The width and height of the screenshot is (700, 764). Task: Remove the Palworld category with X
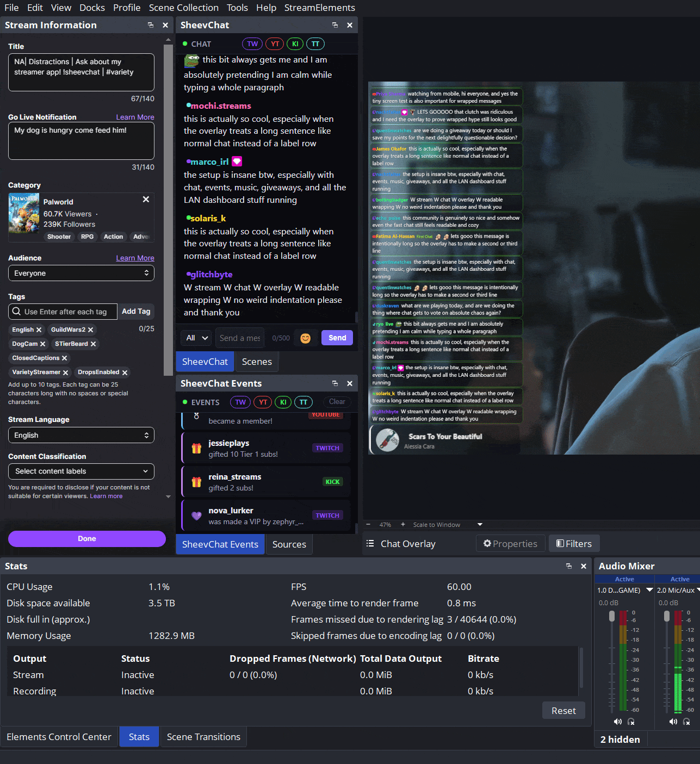tap(146, 200)
